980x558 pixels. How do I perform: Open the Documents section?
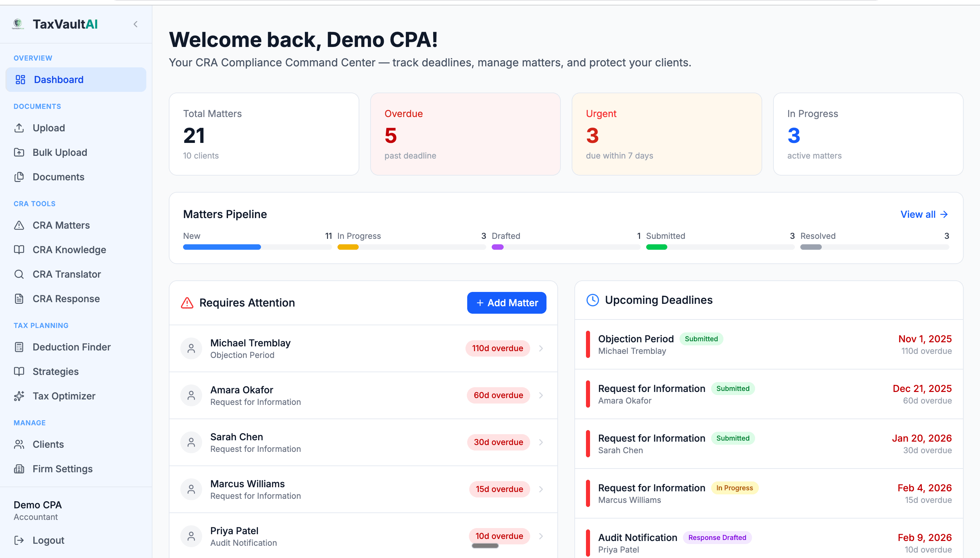coord(58,177)
